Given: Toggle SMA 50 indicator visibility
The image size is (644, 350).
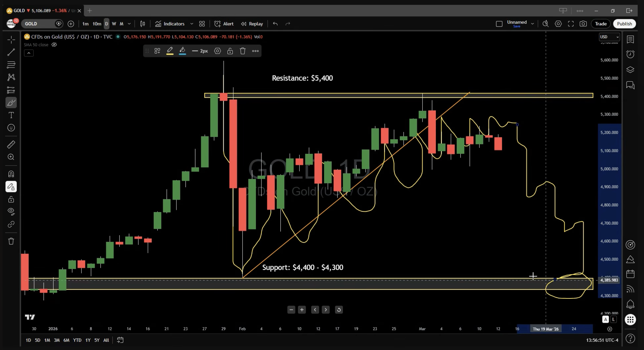Looking at the screenshot, I should 54,45.
